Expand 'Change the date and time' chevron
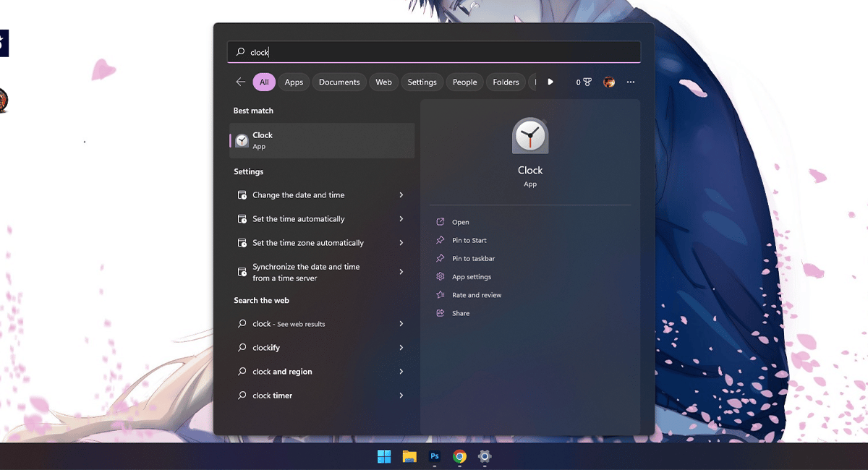 point(401,195)
